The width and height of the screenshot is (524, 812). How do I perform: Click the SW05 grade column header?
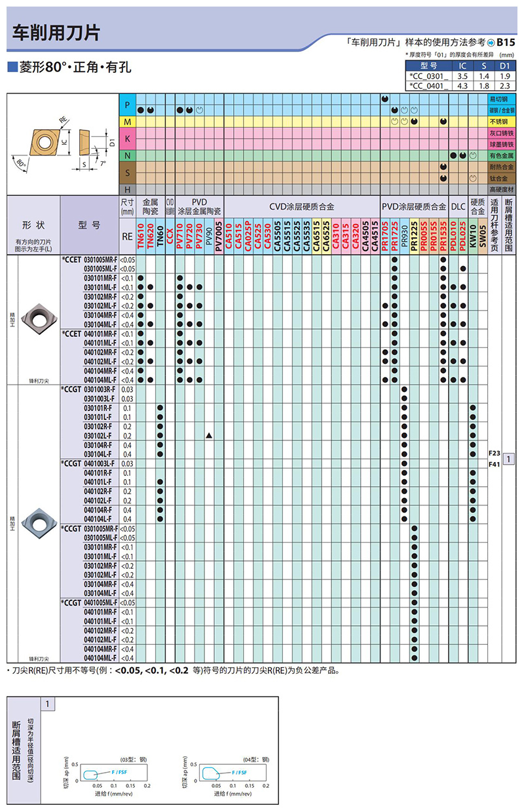[483, 236]
